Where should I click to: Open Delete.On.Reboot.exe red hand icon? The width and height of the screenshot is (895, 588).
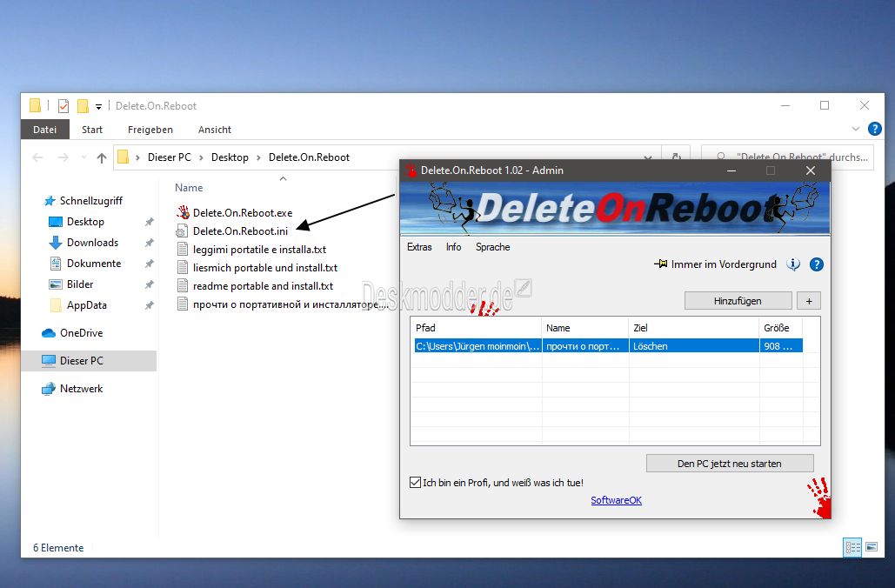coord(183,212)
